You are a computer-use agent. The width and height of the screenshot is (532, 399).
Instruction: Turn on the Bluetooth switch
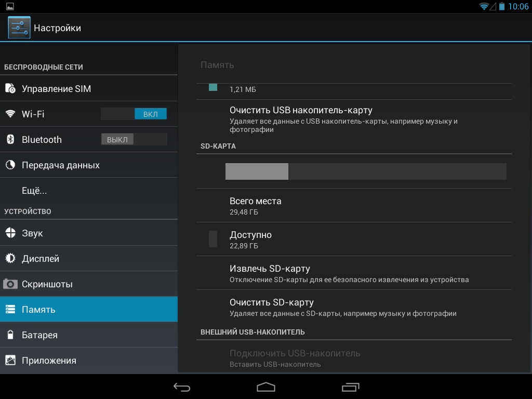pos(134,139)
